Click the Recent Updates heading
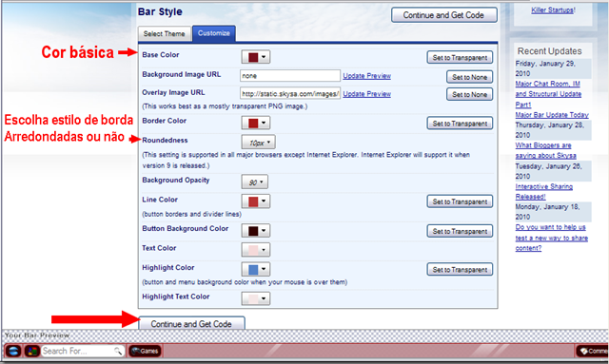 pyautogui.click(x=550, y=50)
